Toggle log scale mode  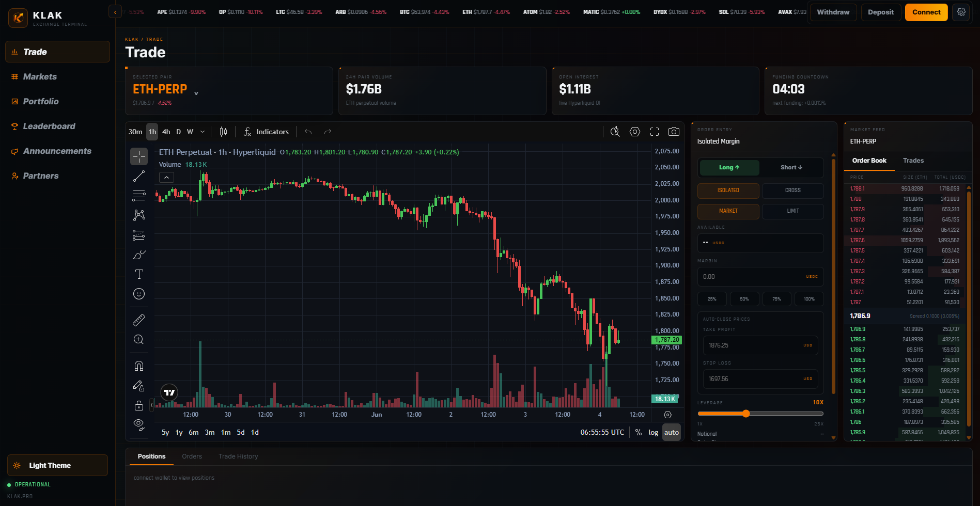654,433
